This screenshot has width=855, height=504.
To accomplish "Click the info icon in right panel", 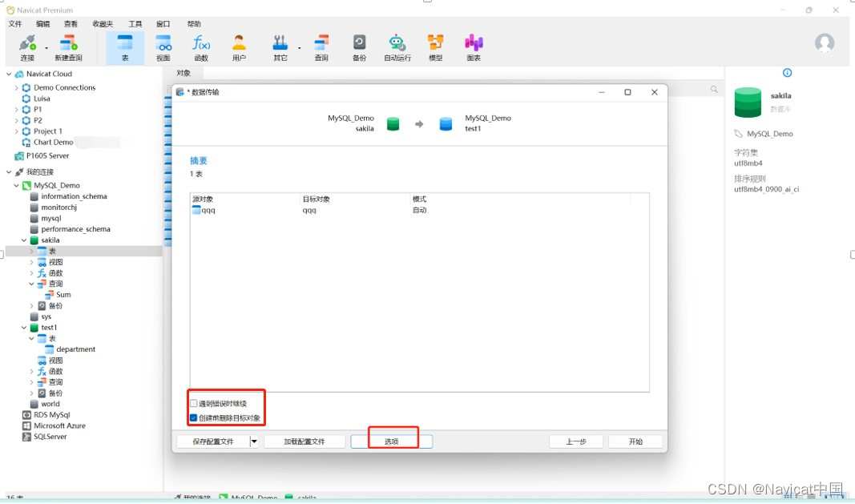I will (787, 73).
